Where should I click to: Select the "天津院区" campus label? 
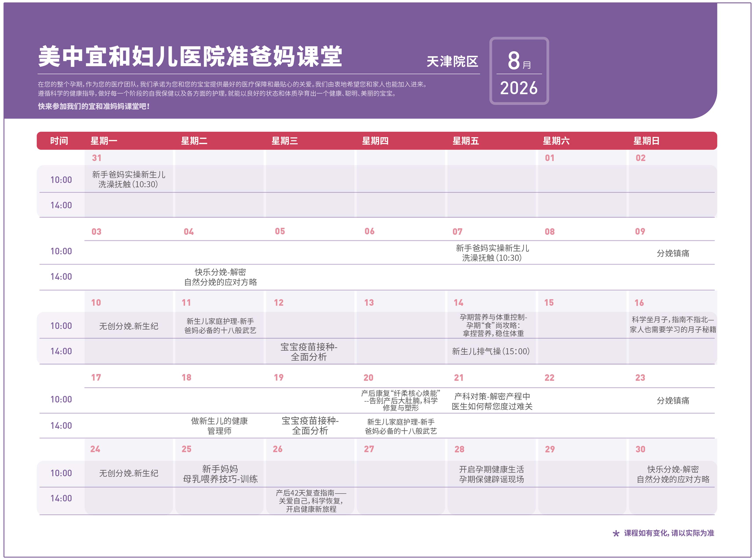(x=452, y=62)
